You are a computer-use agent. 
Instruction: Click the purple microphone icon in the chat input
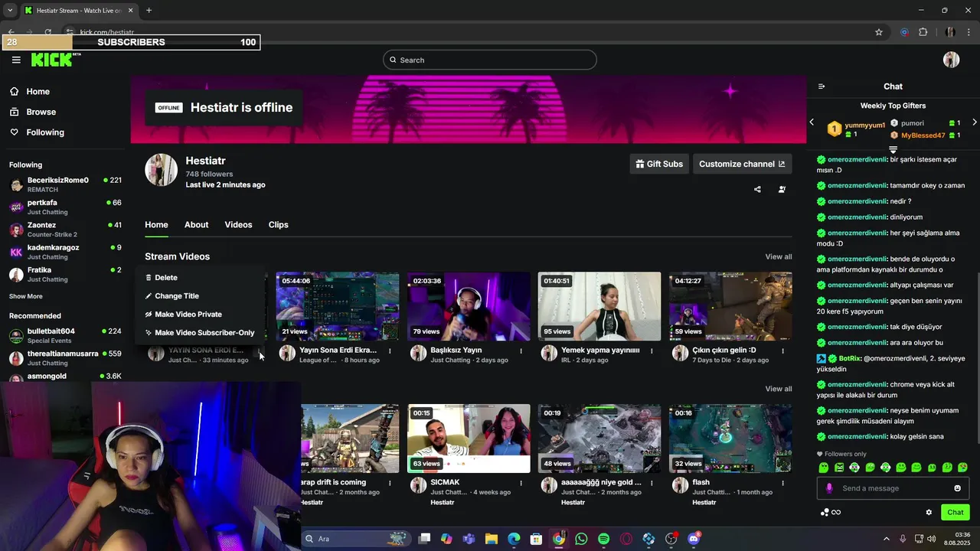(829, 488)
